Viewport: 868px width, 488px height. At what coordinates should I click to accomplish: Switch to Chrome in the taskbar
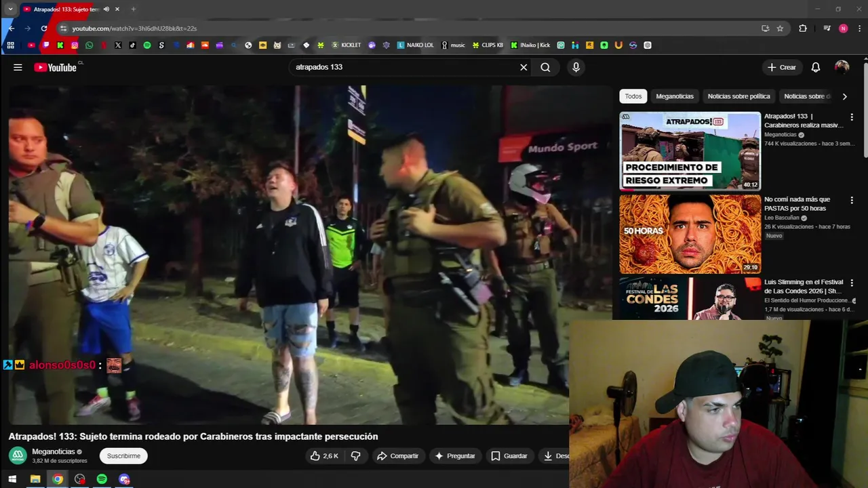58,479
